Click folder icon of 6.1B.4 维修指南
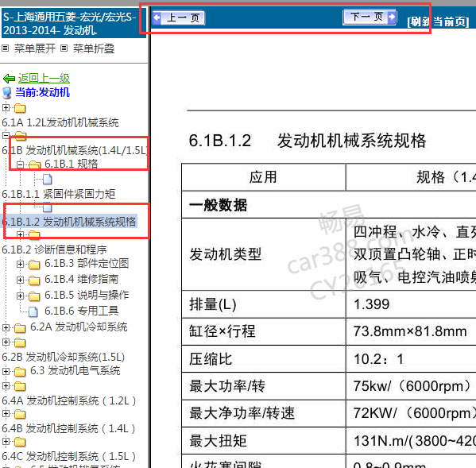This screenshot has width=476, height=468. tap(34, 280)
